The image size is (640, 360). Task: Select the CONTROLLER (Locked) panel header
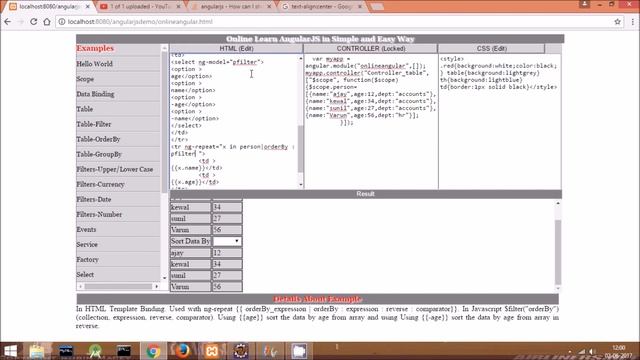371,48
